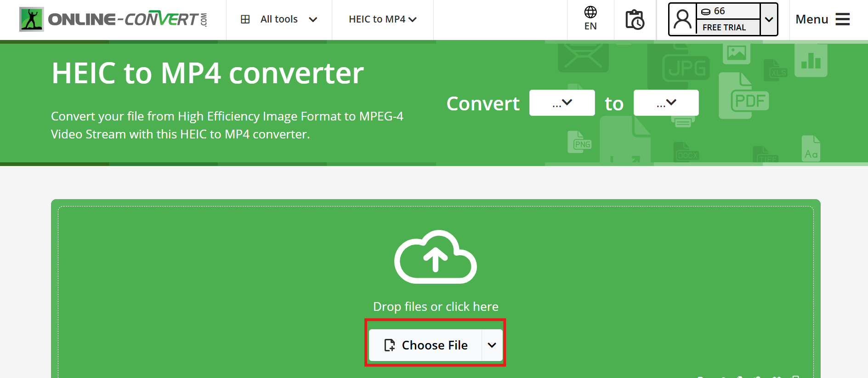Open conversion history clipboard icon
The image size is (868, 378).
tap(635, 19)
